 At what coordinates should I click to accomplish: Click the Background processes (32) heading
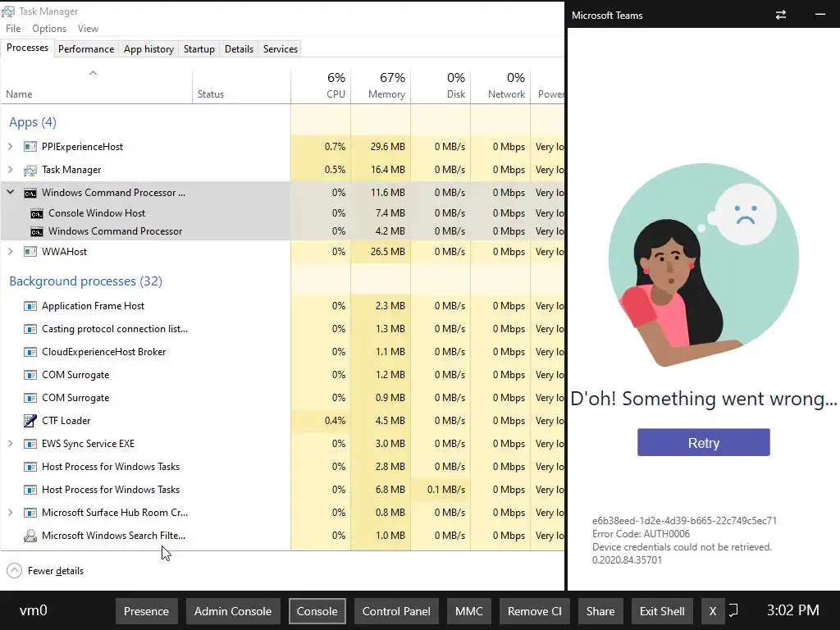pyautogui.click(x=85, y=281)
